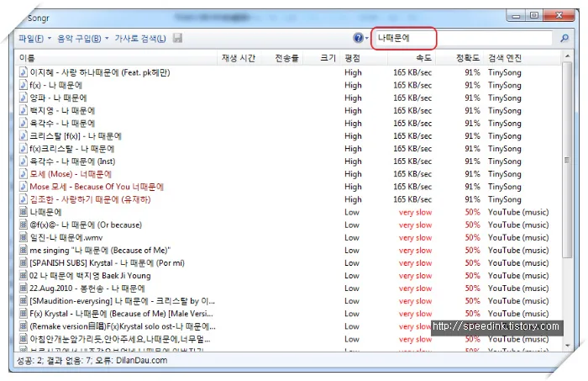Select the f(x) - 나 때문에 title
The image size is (588, 381).
56,85
